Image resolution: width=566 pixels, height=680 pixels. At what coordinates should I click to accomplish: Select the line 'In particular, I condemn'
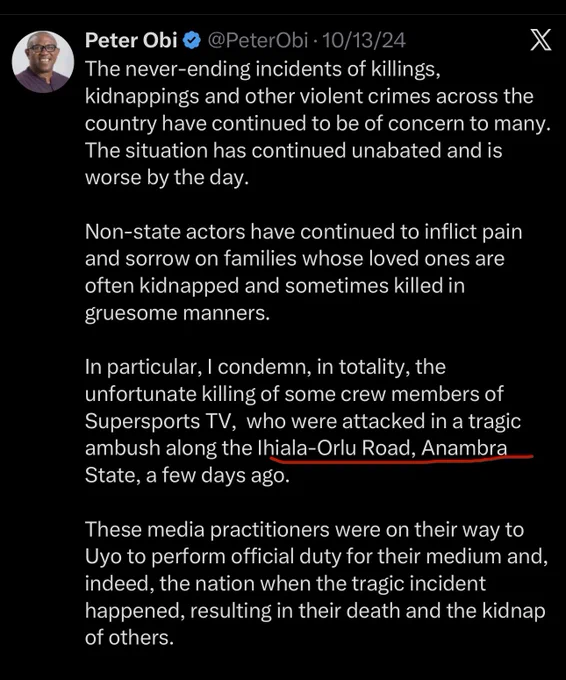pyautogui.click(x=265, y=367)
